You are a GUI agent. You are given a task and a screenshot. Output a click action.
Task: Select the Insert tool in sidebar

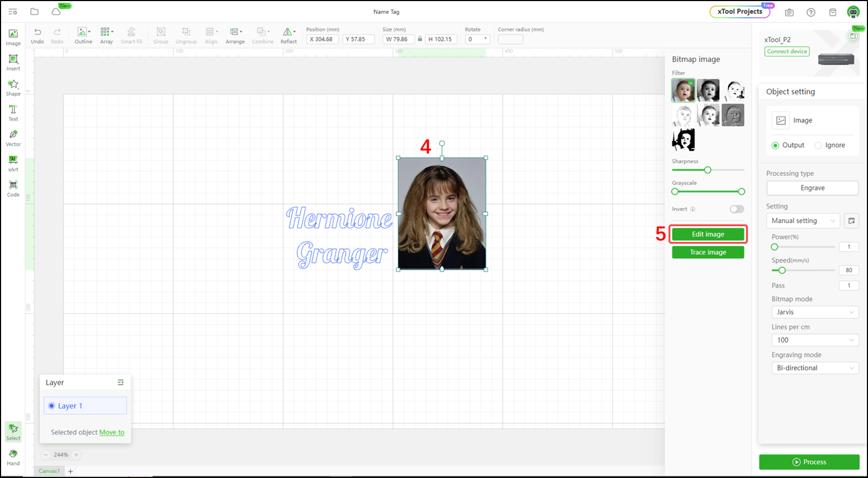[x=13, y=62]
